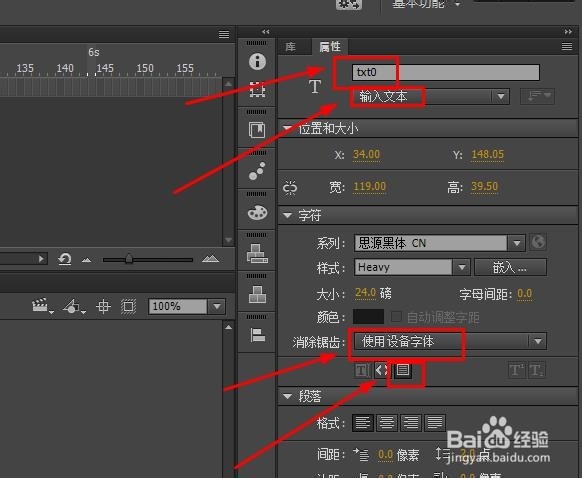582x478 pixels.
Task: Open the text orientation dropdown
Action: (x=537, y=96)
